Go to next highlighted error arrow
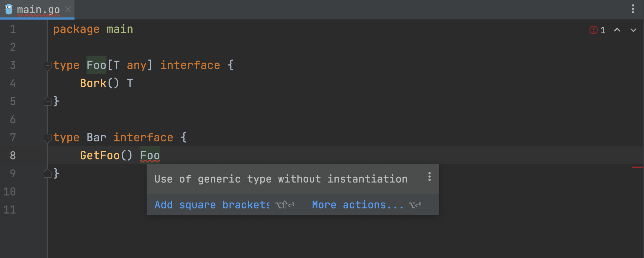The width and height of the screenshot is (644, 258). coord(633,30)
